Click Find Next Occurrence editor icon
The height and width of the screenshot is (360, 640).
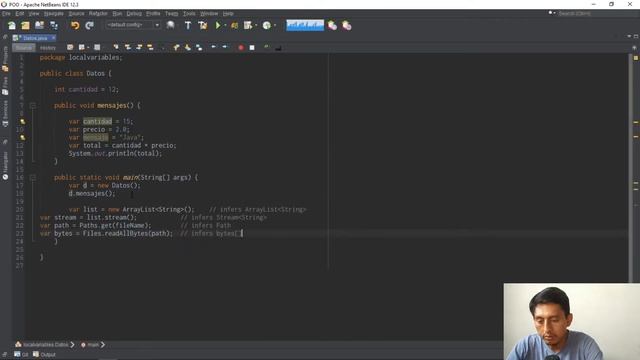point(139,47)
